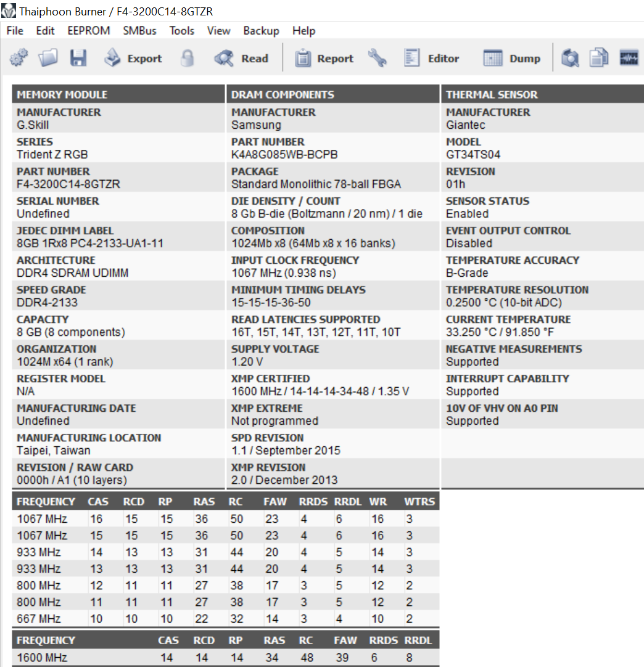Click the 1024M x64 (1 rank) organization value
Viewport: 644px width, 667px height.
click(65, 362)
